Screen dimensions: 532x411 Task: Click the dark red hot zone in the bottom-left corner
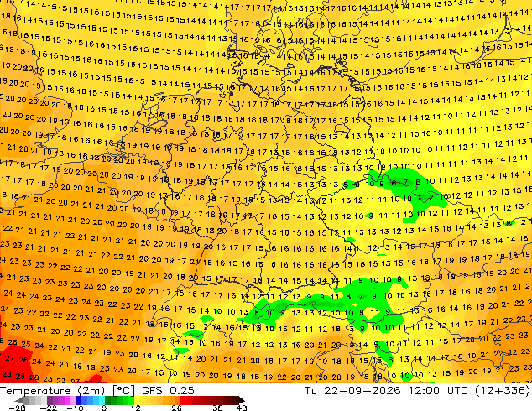(x=13, y=365)
